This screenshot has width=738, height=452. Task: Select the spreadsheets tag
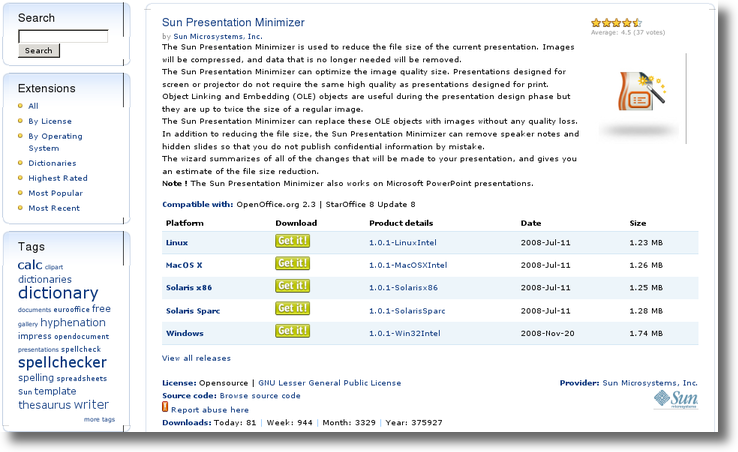(82, 378)
